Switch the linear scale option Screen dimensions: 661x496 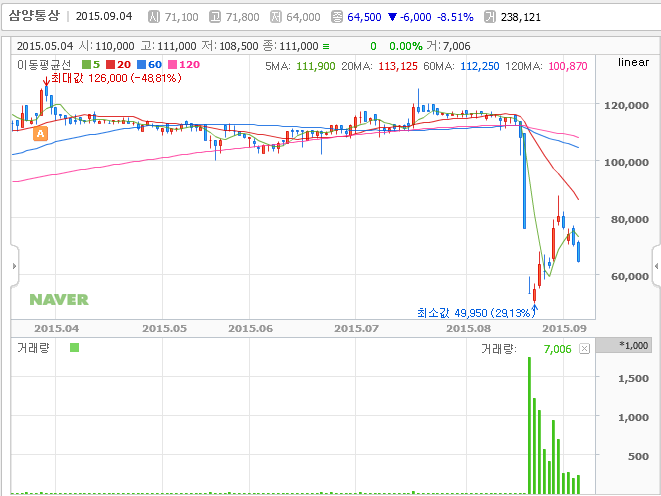(x=633, y=62)
